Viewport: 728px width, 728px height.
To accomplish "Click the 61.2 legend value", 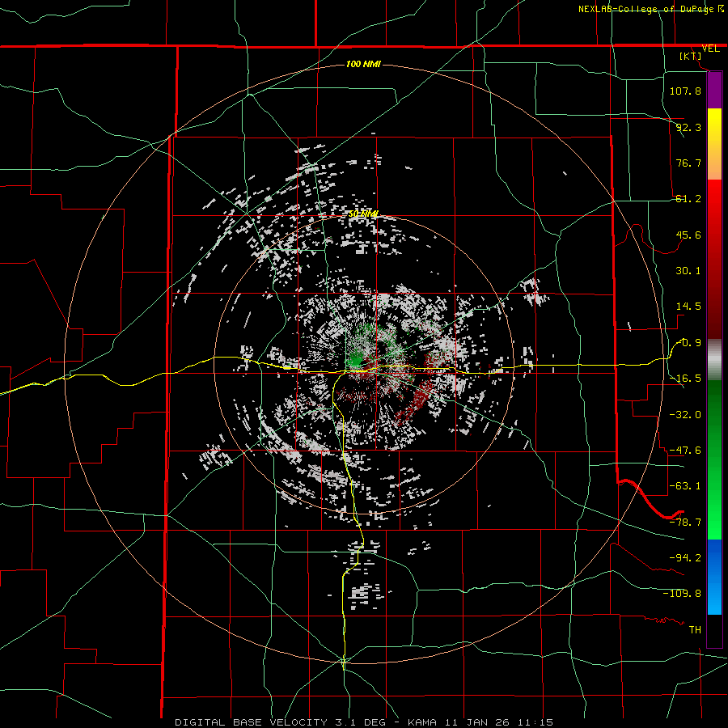I will [x=688, y=199].
